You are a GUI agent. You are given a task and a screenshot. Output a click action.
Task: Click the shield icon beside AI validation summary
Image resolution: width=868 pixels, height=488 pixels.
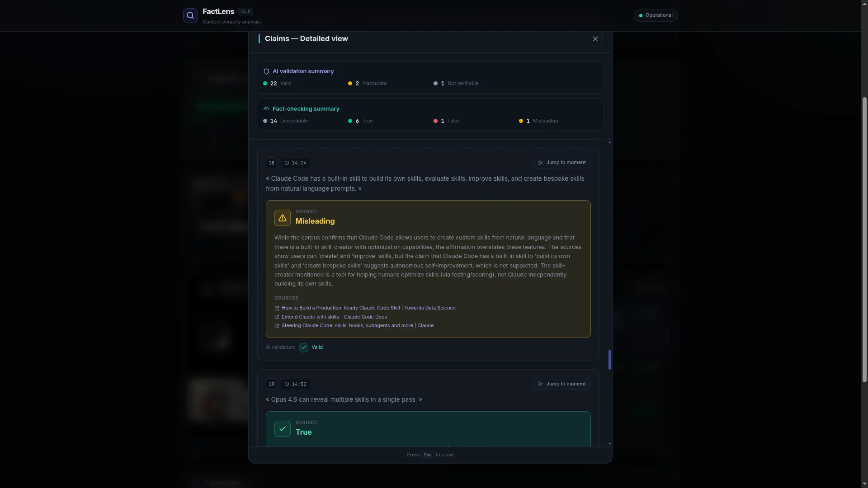point(266,71)
